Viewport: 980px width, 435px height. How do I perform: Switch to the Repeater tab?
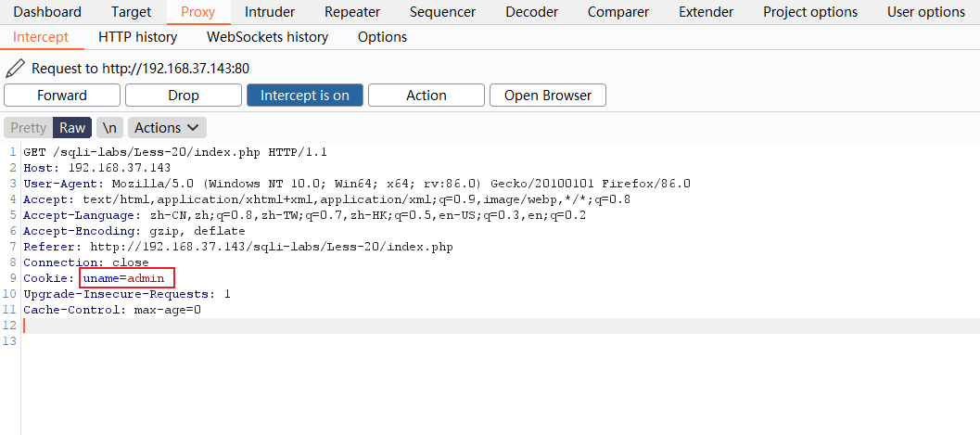(x=352, y=12)
